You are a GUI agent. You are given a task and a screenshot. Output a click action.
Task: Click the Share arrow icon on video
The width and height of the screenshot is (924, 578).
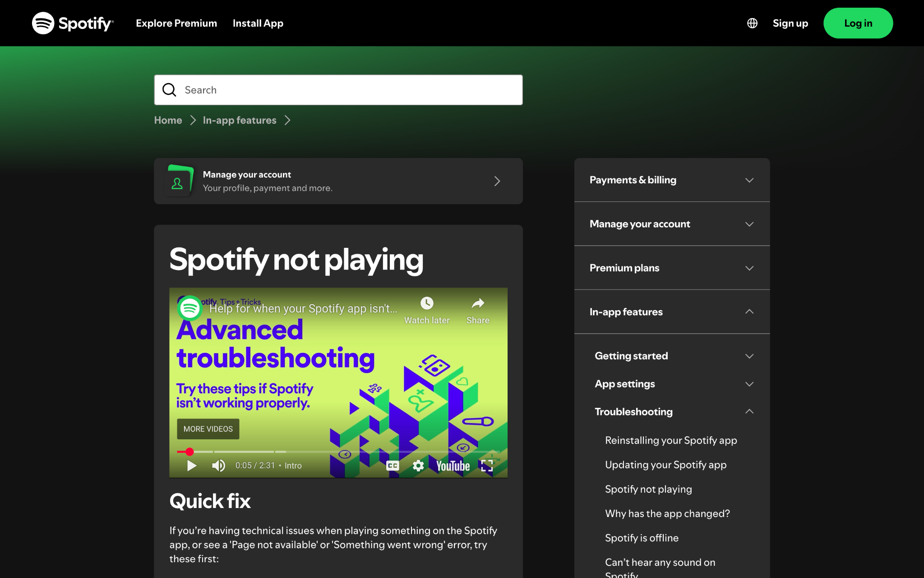[478, 303]
